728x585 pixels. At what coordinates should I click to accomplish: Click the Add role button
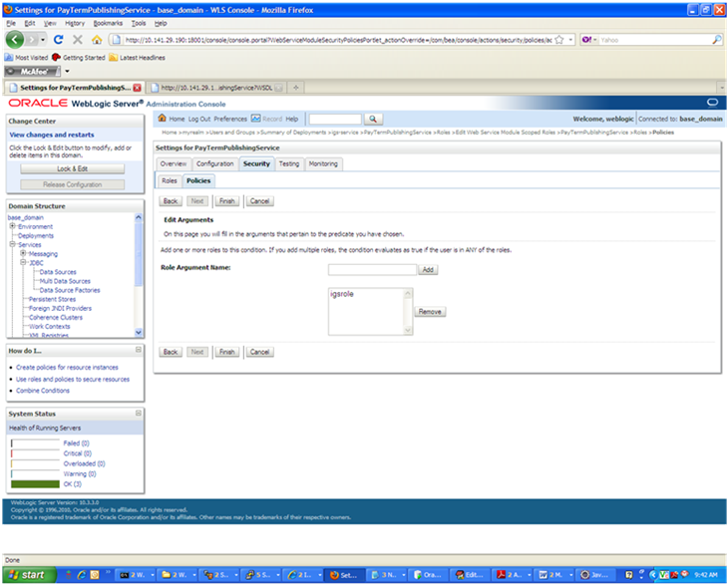428,269
